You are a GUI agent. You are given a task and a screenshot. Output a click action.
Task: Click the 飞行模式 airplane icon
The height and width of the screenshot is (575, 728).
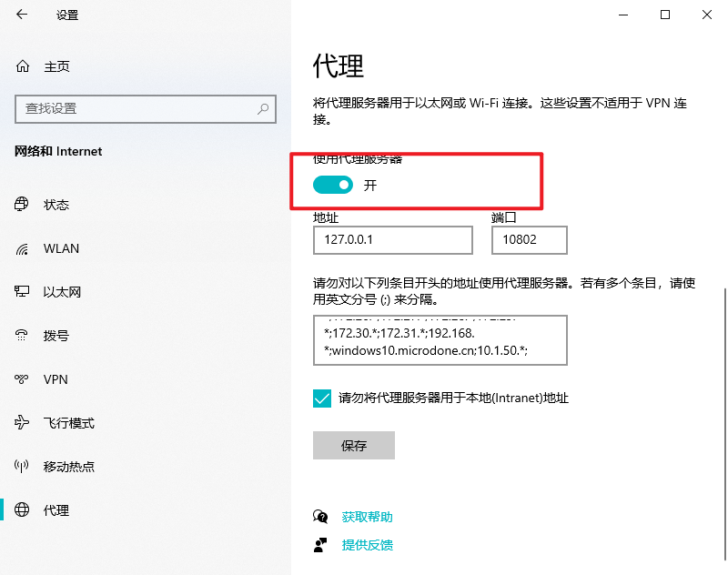21,422
